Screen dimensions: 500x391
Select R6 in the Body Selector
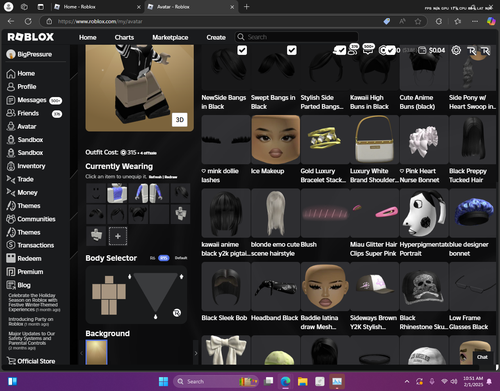point(152,258)
